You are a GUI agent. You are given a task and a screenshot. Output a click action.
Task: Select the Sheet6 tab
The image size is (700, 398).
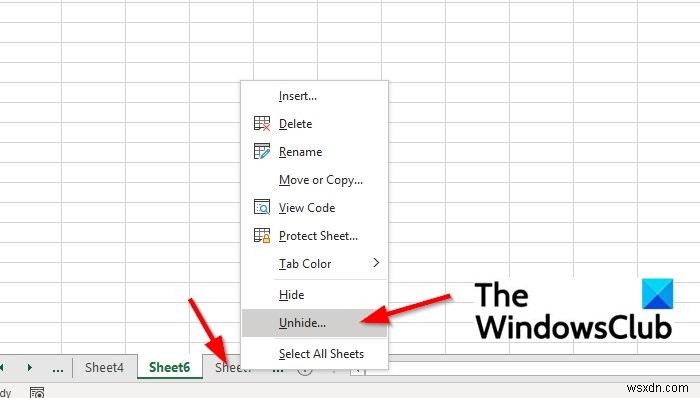pyautogui.click(x=170, y=367)
